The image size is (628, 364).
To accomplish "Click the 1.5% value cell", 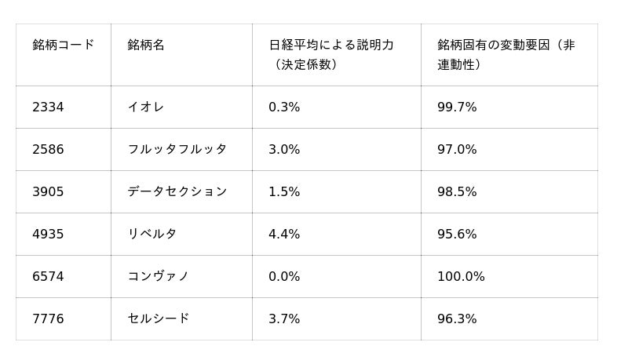I will (x=284, y=192).
